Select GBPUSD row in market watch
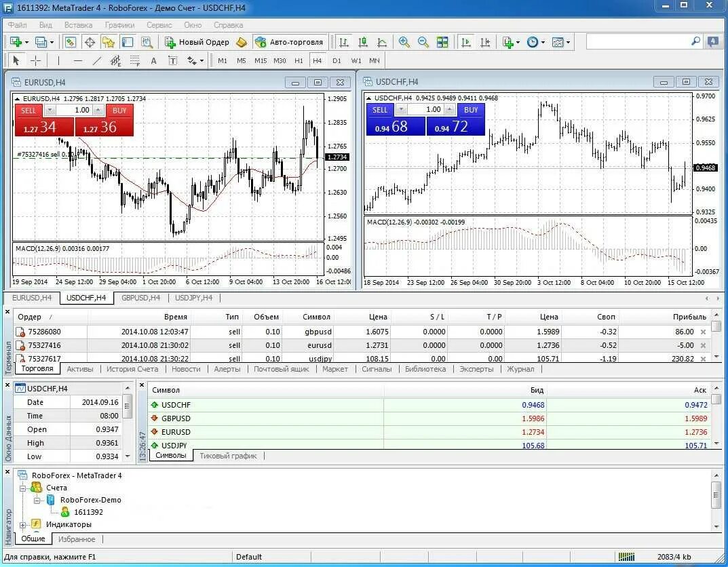The image size is (728, 567). tap(429, 418)
